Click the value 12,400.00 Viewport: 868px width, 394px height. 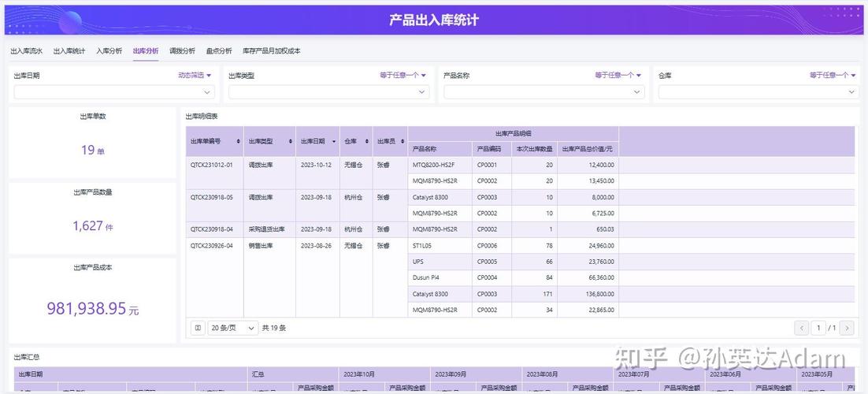tap(602, 165)
